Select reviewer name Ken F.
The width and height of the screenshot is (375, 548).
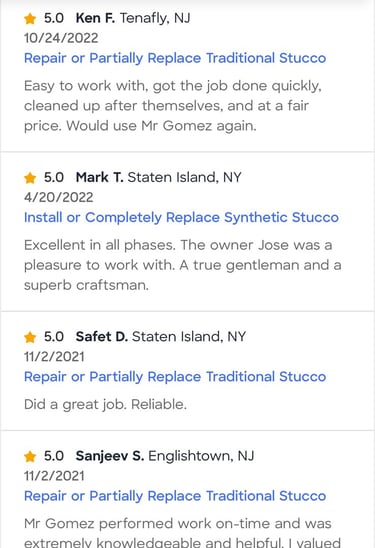95,18
